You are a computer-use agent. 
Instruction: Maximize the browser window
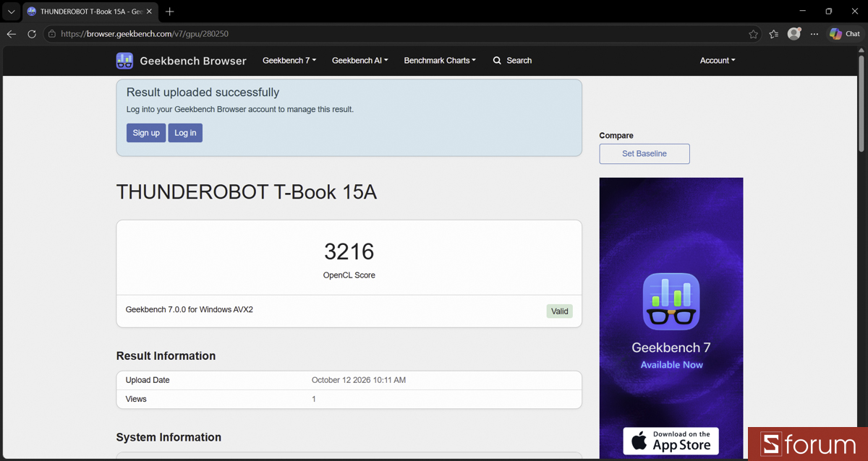click(829, 12)
